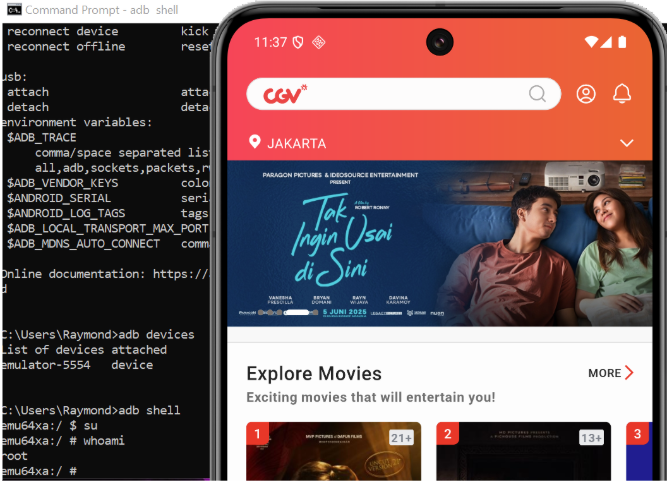Image resolution: width=670 pixels, height=481 pixels.
Task: Open movie poster ranked number 1
Action: (x=333, y=451)
